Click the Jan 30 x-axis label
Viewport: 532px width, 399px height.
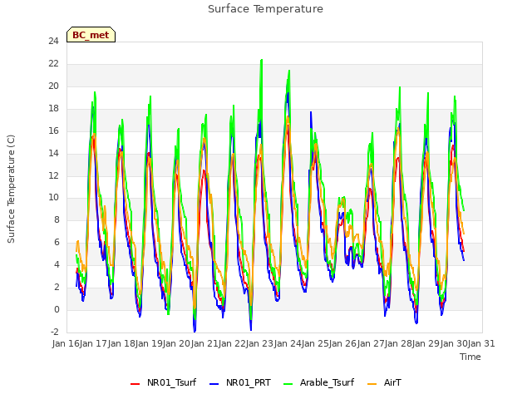[454, 343]
